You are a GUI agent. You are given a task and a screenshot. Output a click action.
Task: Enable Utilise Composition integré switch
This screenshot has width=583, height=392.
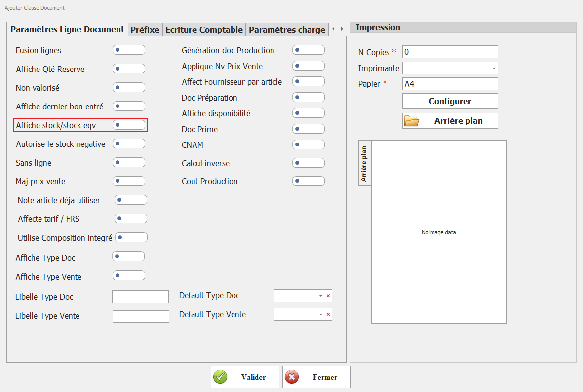(131, 237)
